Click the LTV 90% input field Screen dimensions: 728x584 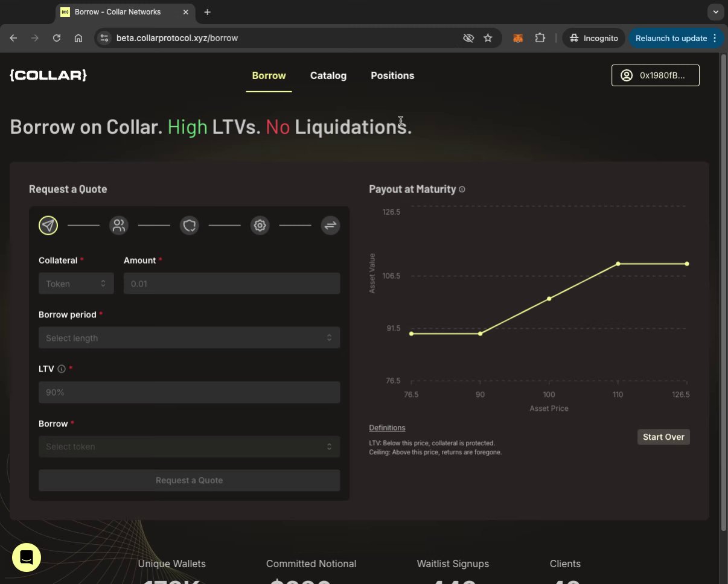[190, 392]
